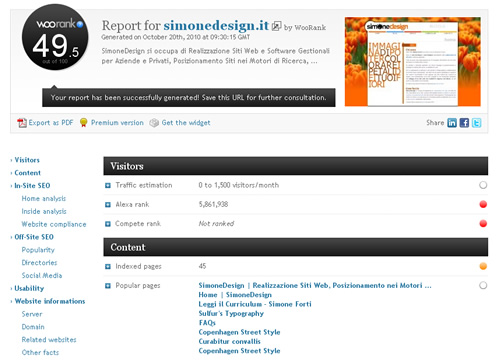
Task: Open the simonedesign.it site link
Action: click(216, 25)
